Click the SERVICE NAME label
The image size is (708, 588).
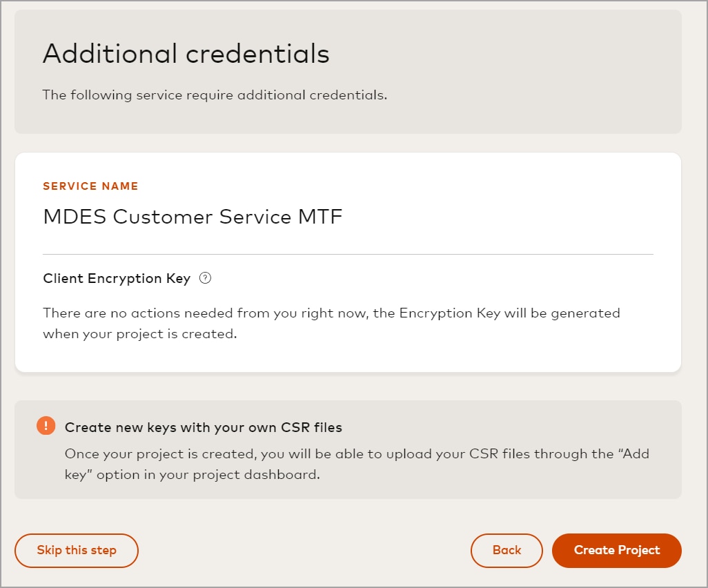[90, 186]
